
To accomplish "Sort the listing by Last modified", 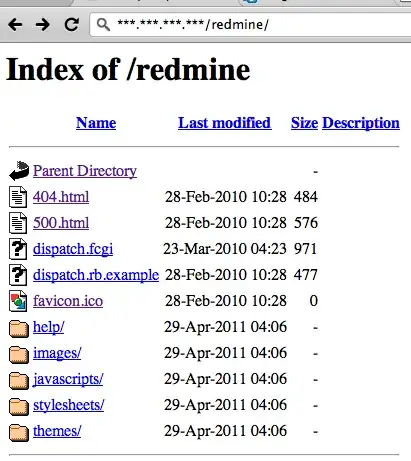I will [x=225, y=123].
